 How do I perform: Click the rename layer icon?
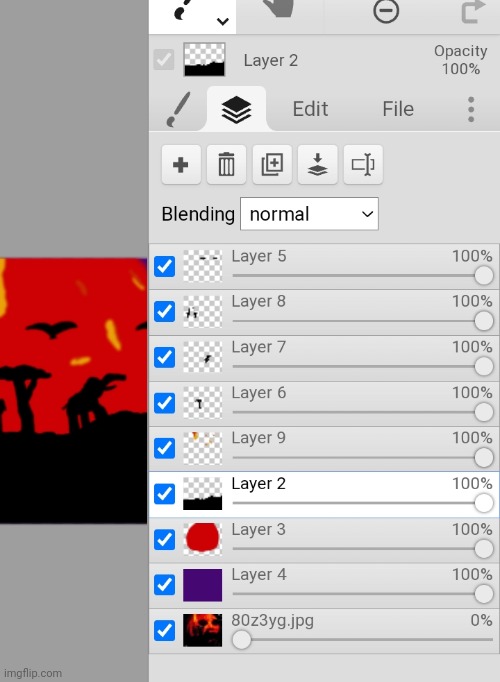(x=363, y=165)
